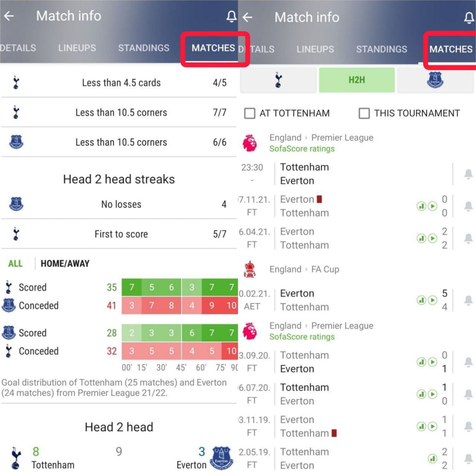This screenshot has height=476, width=476.
Task: Select ALL goal distribution view
Action: point(15,264)
